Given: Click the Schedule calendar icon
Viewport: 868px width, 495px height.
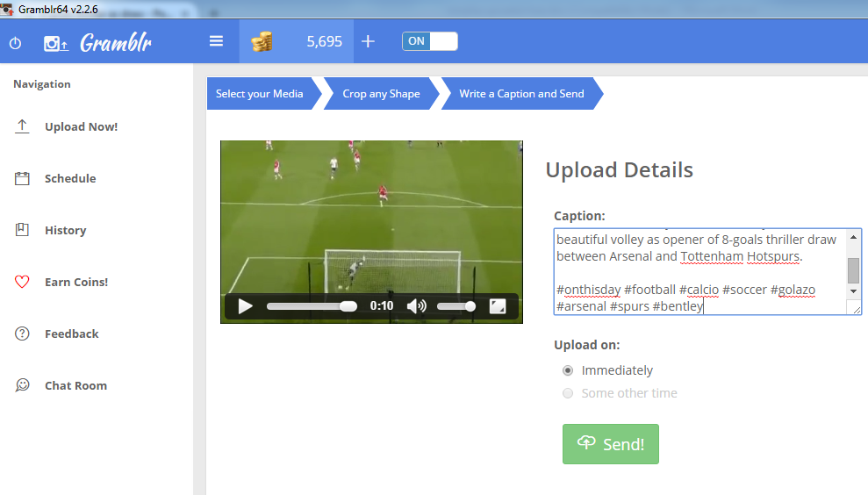Looking at the screenshot, I should coord(22,178).
